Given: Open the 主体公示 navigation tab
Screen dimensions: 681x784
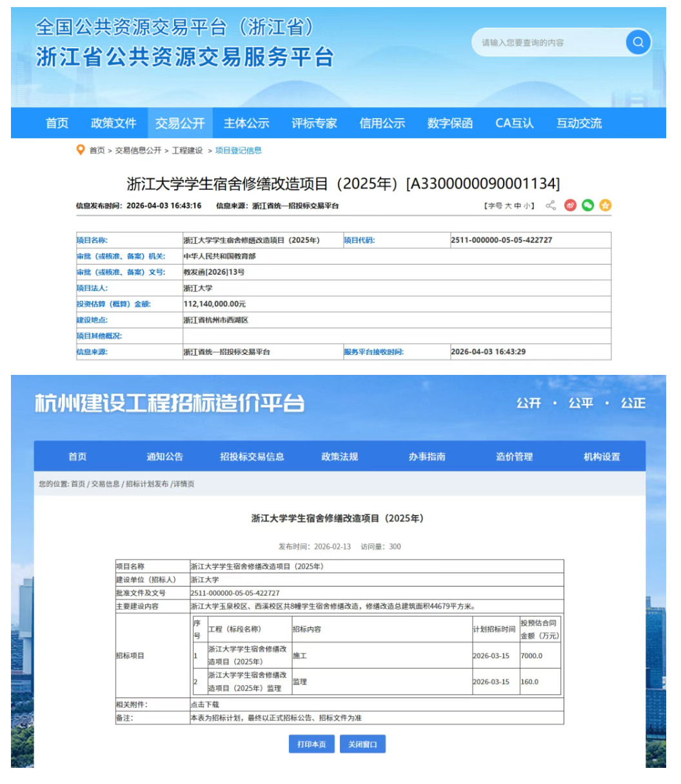Looking at the screenshot, I should [246, 123].
